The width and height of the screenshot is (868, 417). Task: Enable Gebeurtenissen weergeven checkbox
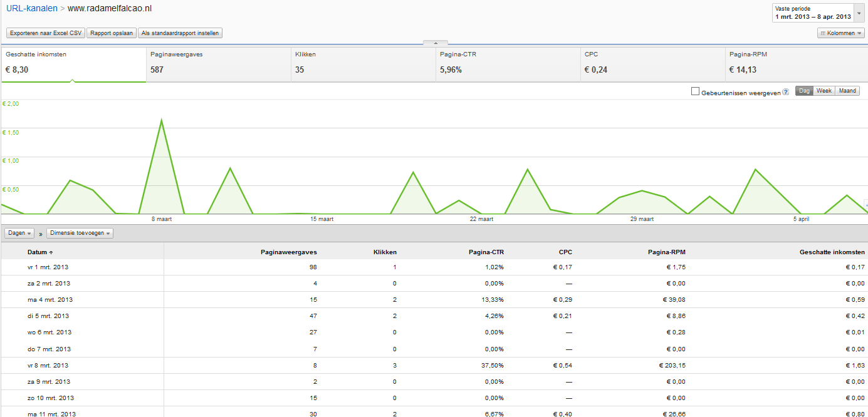tap(695, 91)
